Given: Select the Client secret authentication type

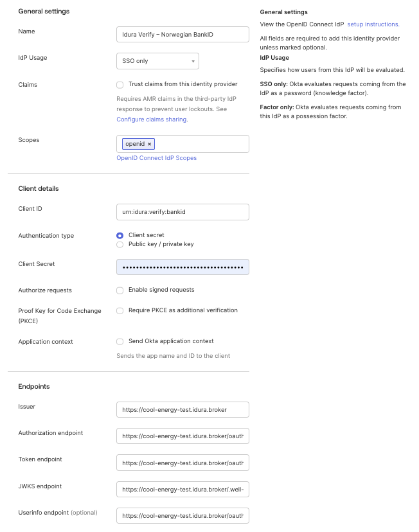Looking at the screenshot, I should point(120,235).
